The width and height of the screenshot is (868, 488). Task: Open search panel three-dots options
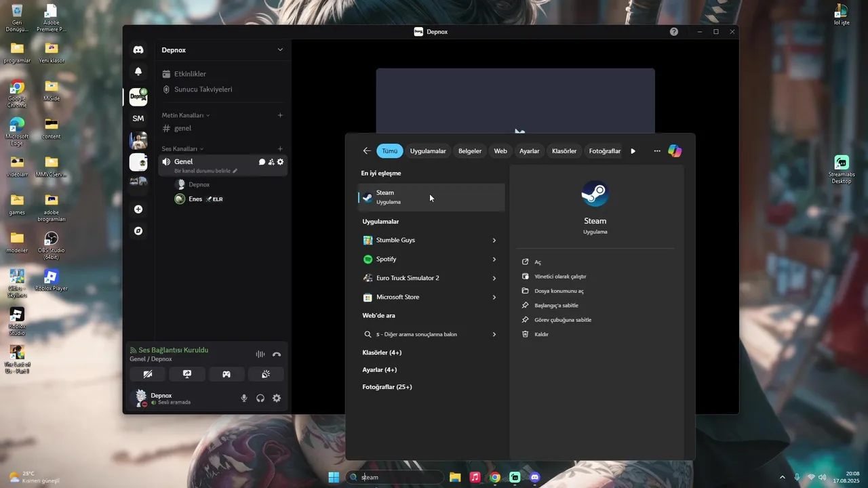[x=657, y=151]
